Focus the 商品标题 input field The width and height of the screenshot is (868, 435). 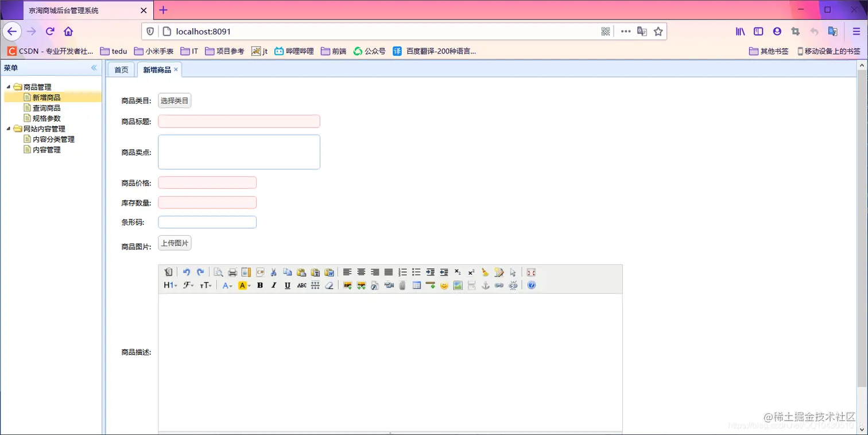tap(239, 121)
